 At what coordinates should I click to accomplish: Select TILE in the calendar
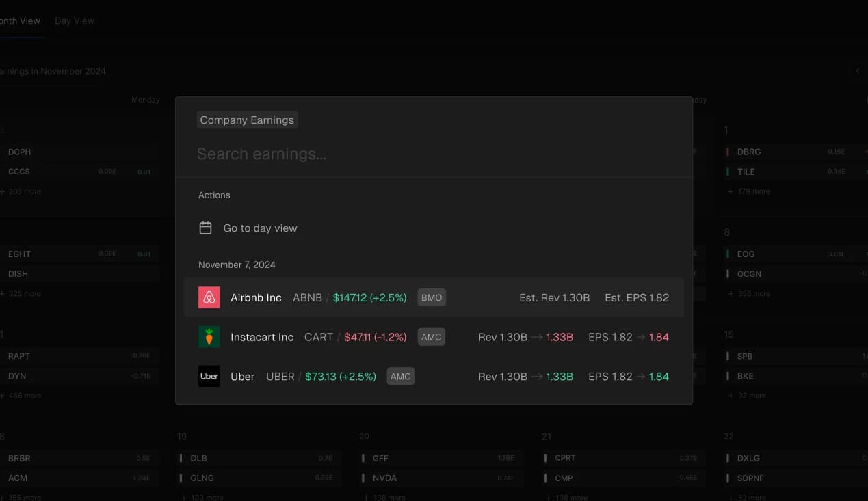tap(795, 172)
